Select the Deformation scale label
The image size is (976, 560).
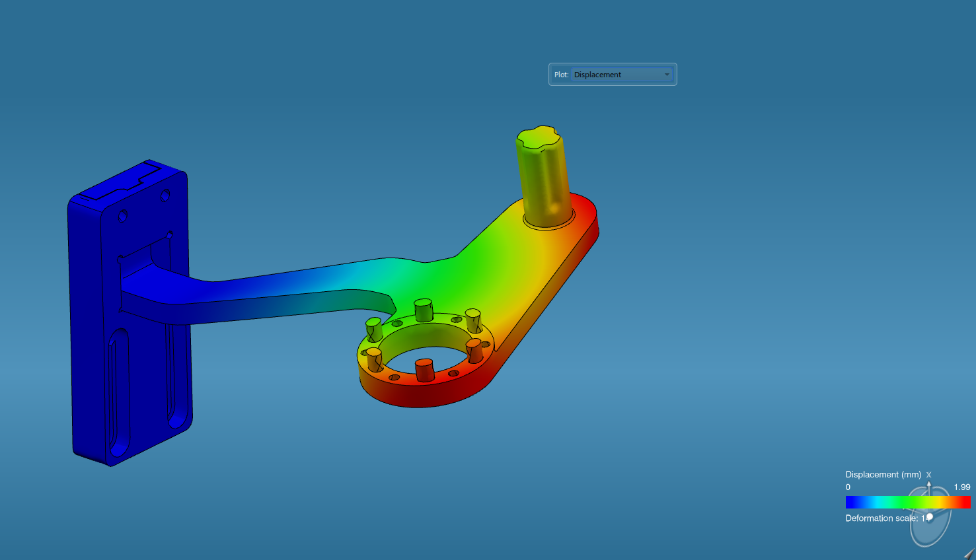(881, 518)
